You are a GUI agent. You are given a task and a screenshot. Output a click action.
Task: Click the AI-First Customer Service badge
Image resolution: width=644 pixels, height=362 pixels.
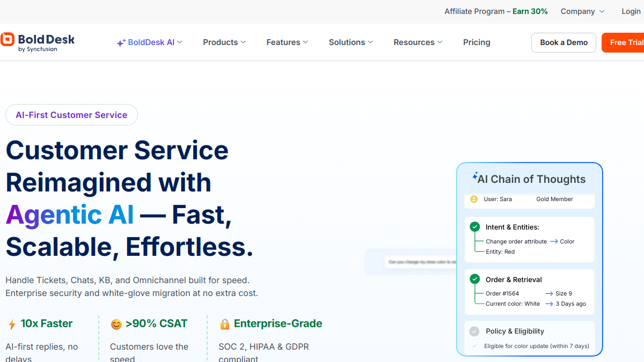(71, 115)
